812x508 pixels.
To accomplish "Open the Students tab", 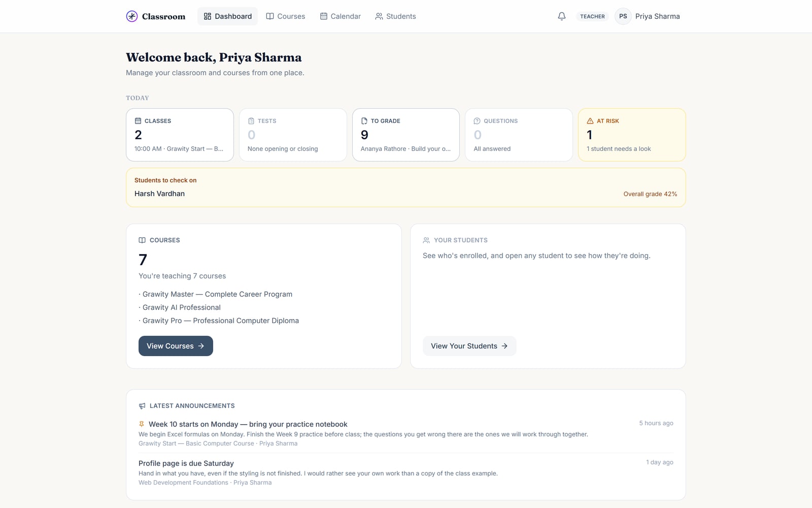I will click(395, 16).
